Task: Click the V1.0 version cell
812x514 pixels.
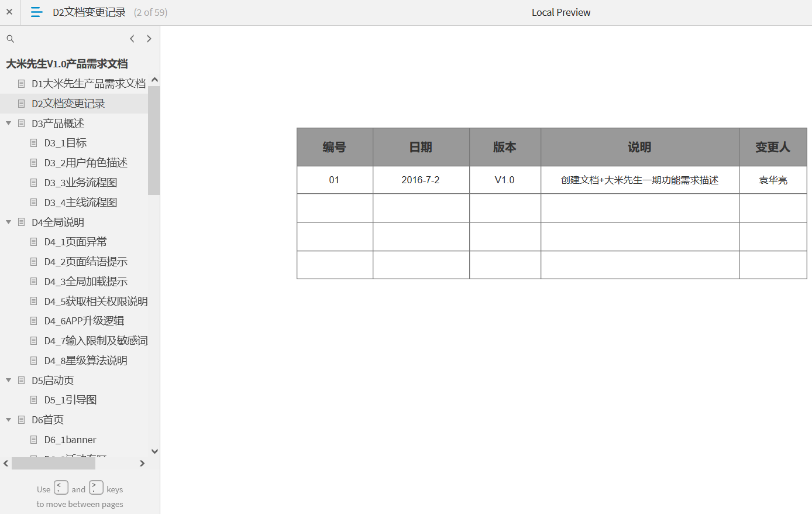Action: coord(505,180)
